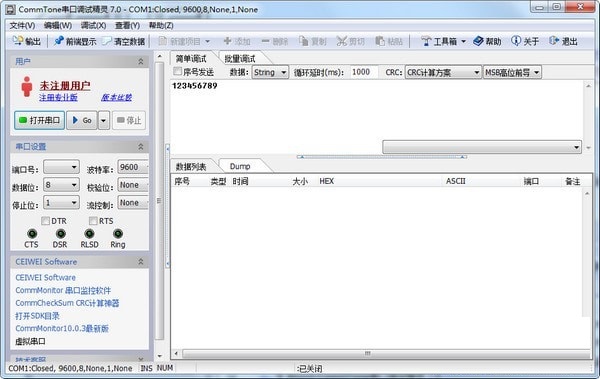Open the Go button dropdown arrow
600x379 pixels.
click(x=104, y=121)
